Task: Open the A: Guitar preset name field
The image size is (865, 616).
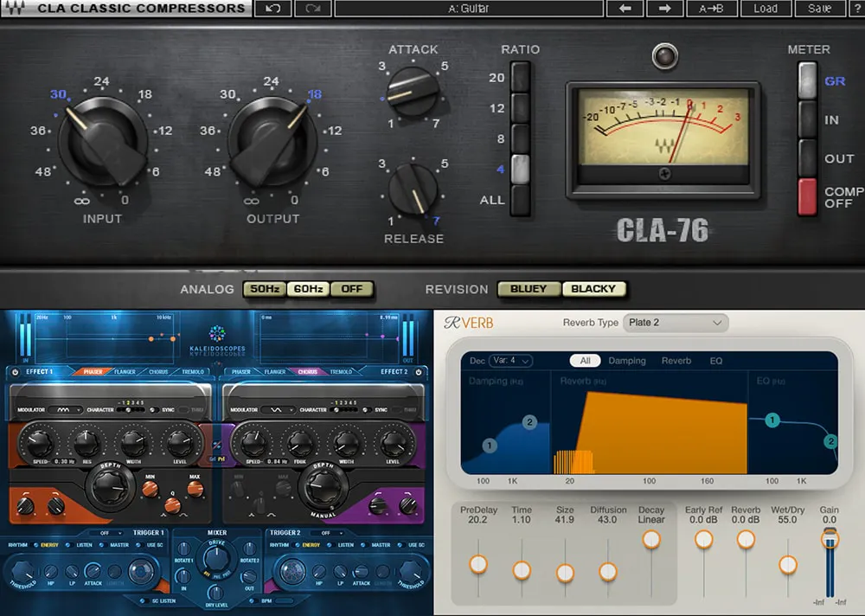Action: coord(468,9)
